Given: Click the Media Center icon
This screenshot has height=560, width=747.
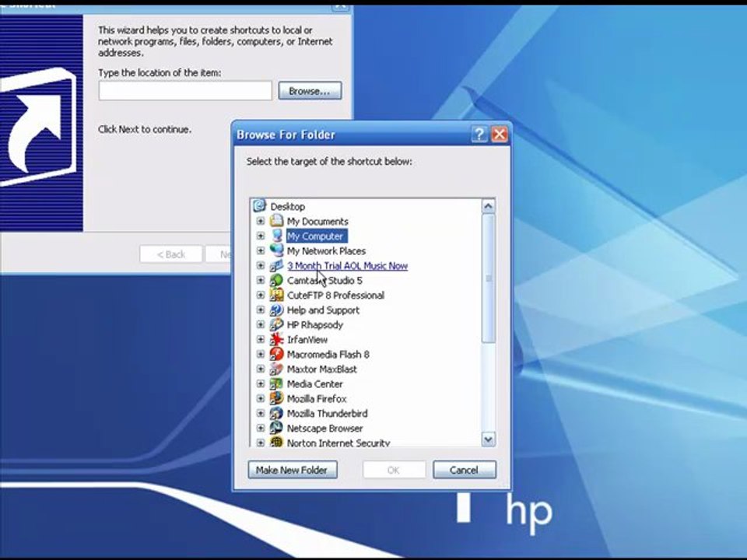Looking at the screenshot, I should (x=276, y=383).
